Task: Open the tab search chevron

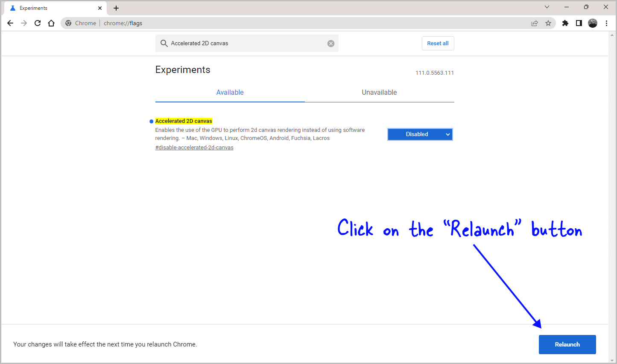Action: click(547, 7)
